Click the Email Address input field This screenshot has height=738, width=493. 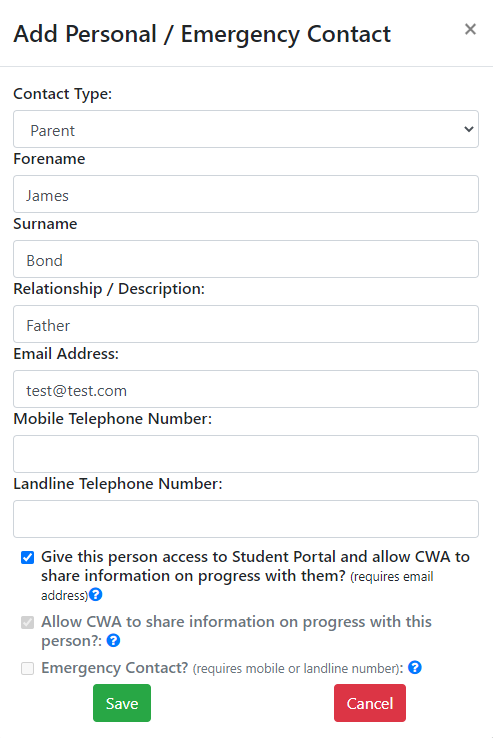coord(246,389)
